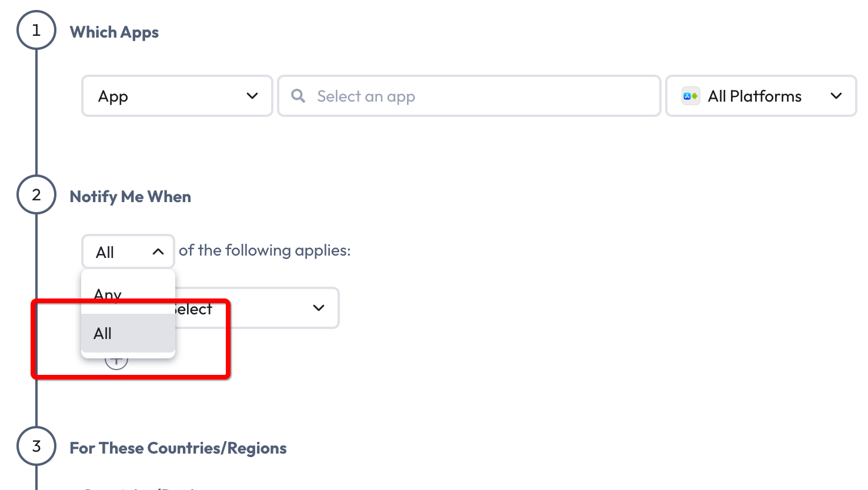This screenshot has width=868, height=490.
Task: Click the 'of the following applies' text
Action: point(265,250)
